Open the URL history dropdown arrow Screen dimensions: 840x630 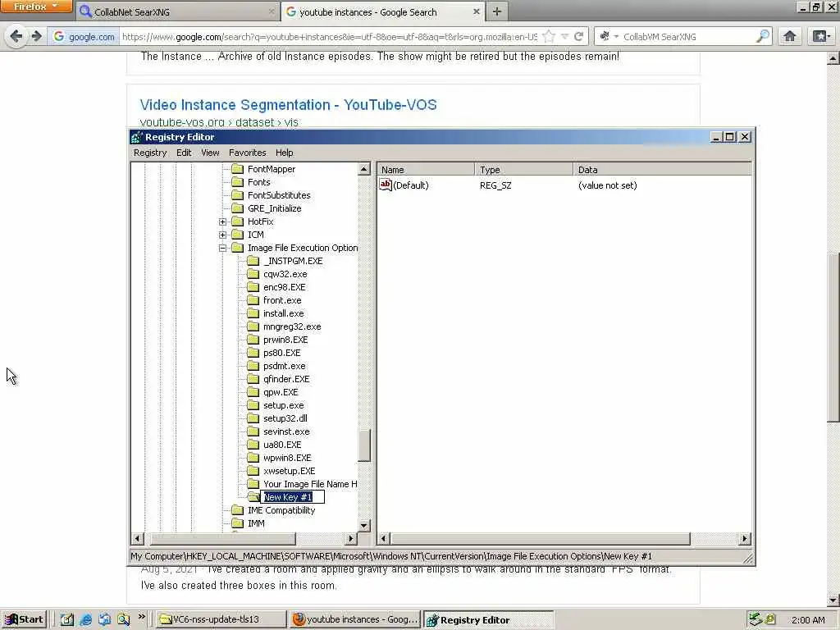564,36
